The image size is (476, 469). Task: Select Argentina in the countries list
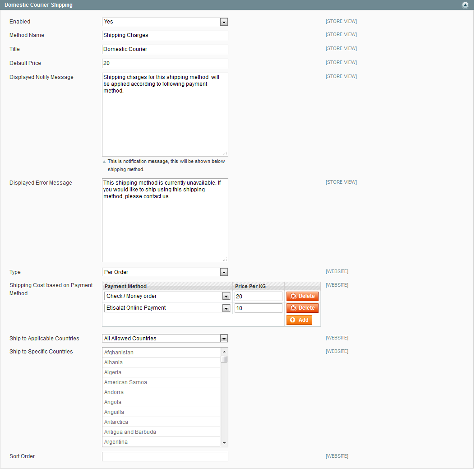point(161,442)
